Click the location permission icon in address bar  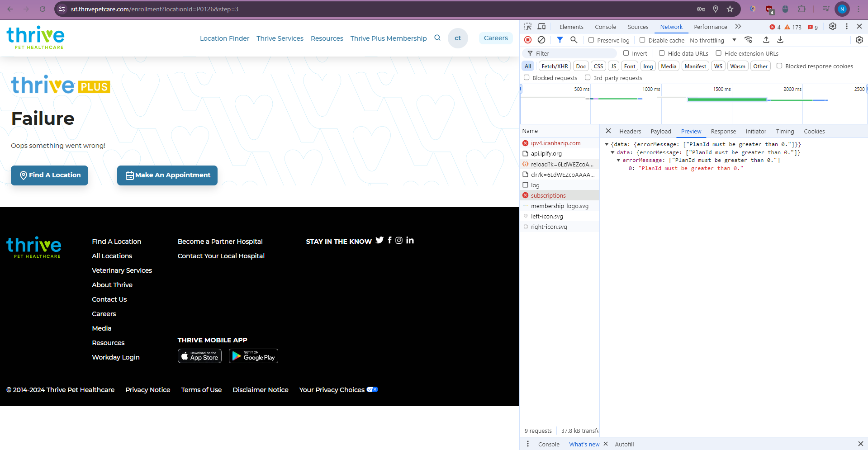point(716,9)
